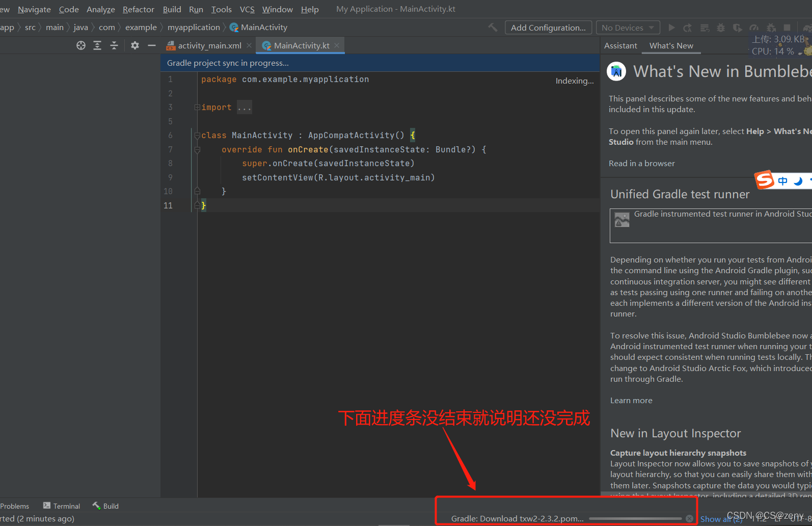Screen dimensions: 812x526
Task: Click 'src' in the navigation breadcrumb
Action: 31,27
